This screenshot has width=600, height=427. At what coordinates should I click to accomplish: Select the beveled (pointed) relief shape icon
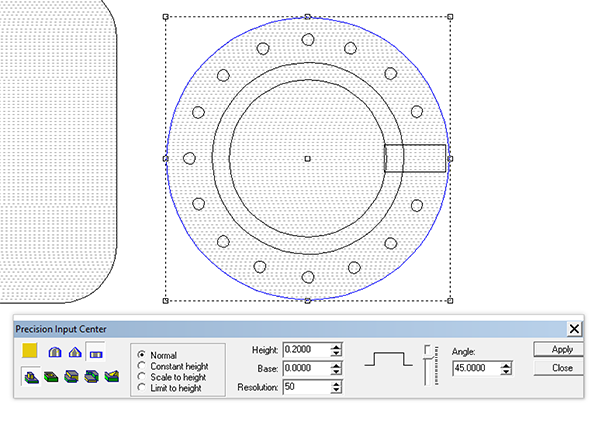tap(75, 352)
